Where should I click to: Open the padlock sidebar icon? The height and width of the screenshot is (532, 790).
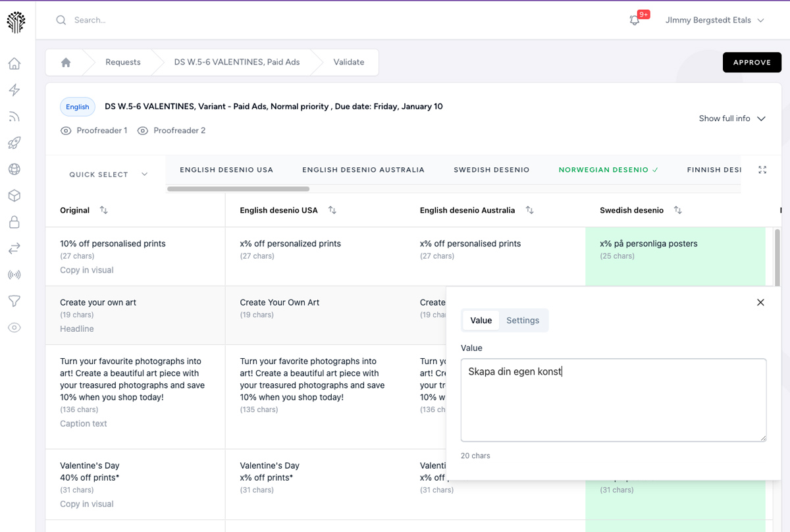tap(14, 222)
